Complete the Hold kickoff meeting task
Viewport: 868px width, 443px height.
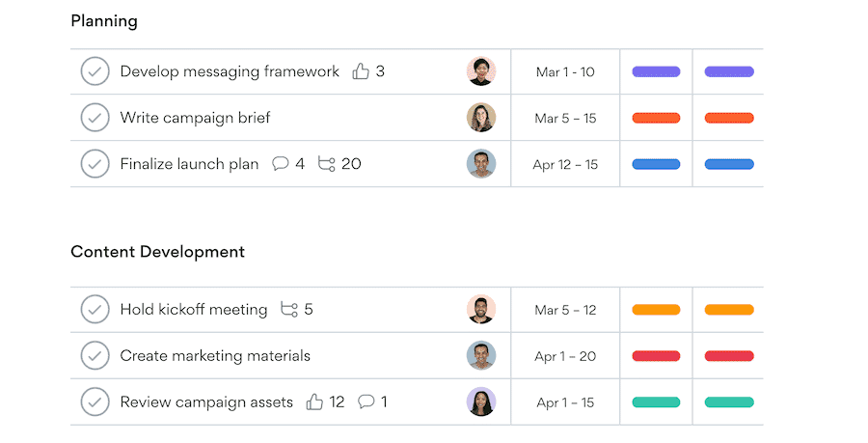pyautogui.click(x=95, y=310)
